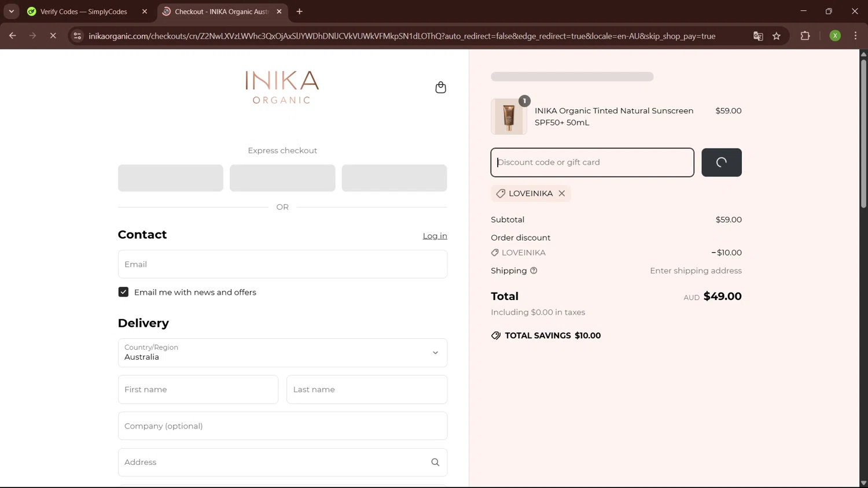Open the browser extensions menu
868x488 pixels.
(805, 36)
